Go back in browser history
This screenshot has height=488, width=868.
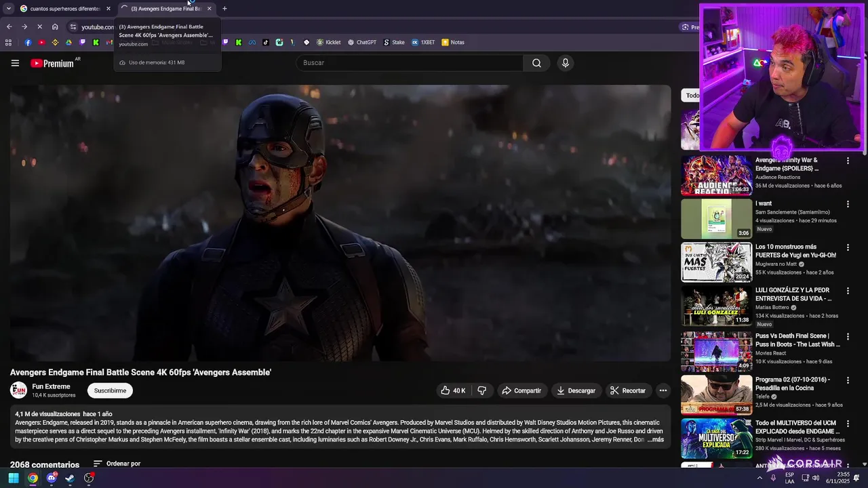pos(9,26)
